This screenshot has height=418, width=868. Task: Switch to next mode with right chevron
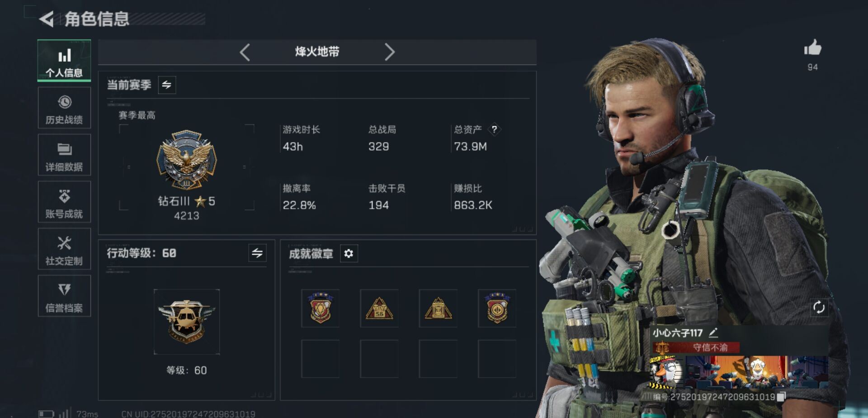click(x=390, y=52)
